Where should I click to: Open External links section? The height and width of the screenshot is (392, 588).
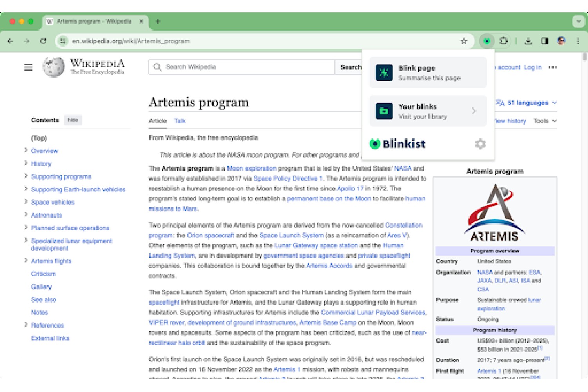pos(50,338)
